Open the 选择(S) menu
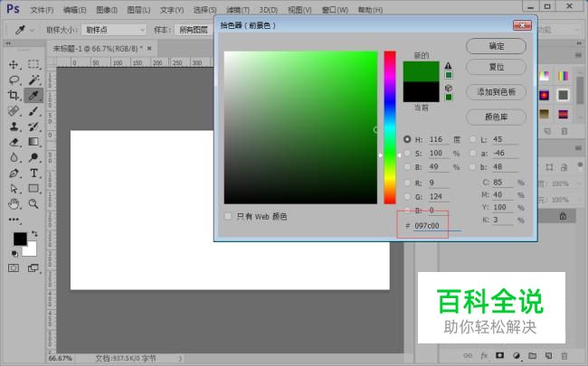The width and height of the screenshot is (588, 366). click(204, 10)
